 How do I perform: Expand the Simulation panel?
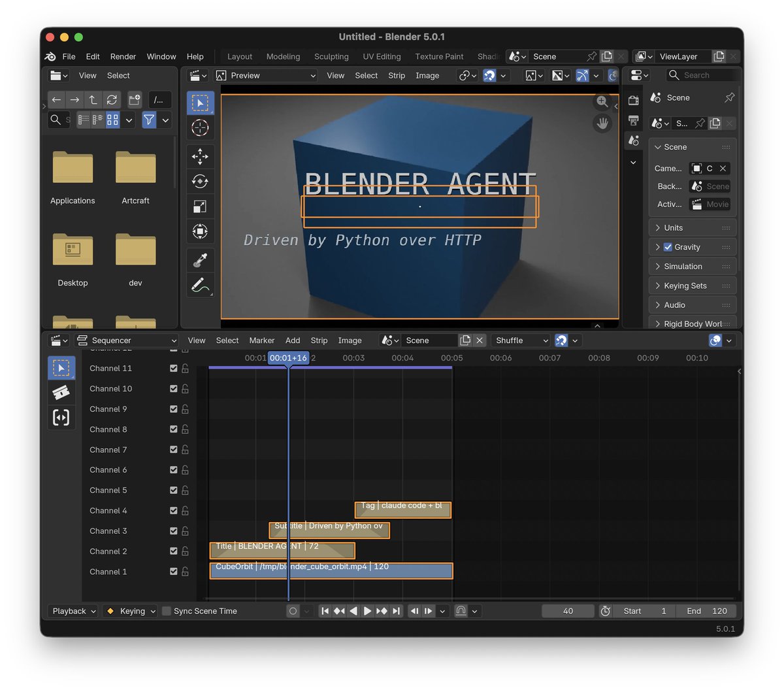click(693, 267)
